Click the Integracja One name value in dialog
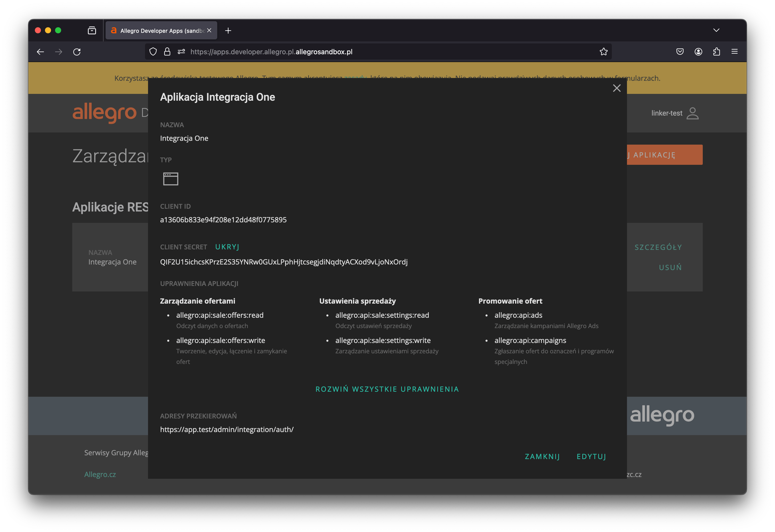This screenshot has width=775, height=532. [x=184, y=138]
